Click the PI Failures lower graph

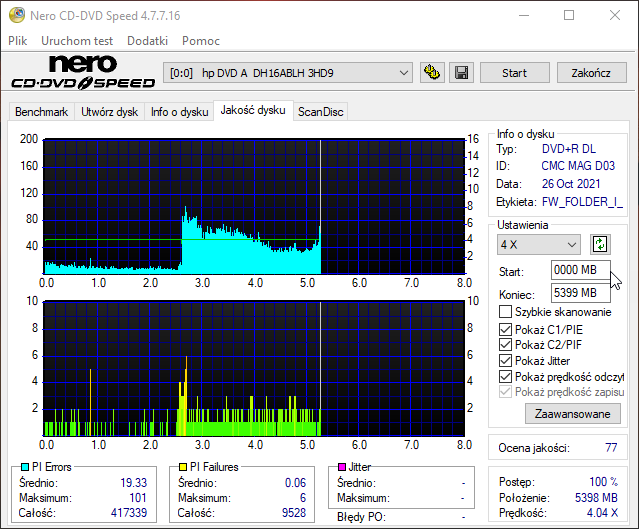254,369
